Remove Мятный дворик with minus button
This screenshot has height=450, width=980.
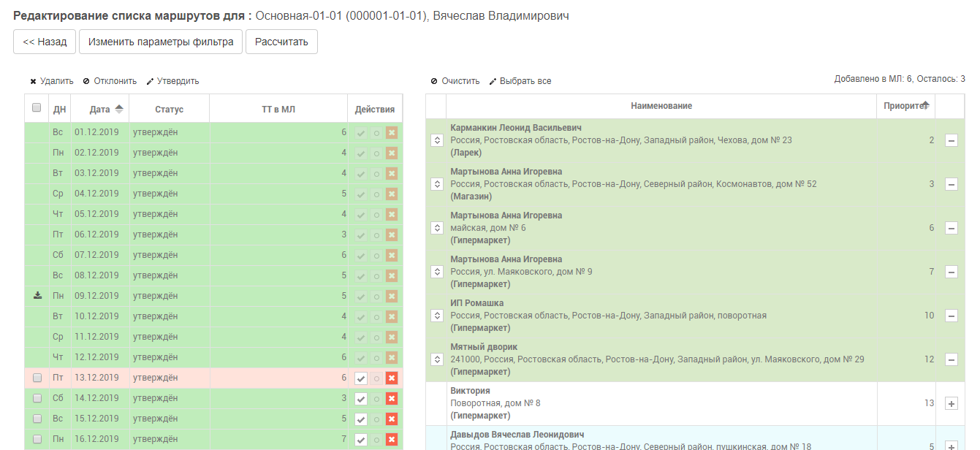951,359
